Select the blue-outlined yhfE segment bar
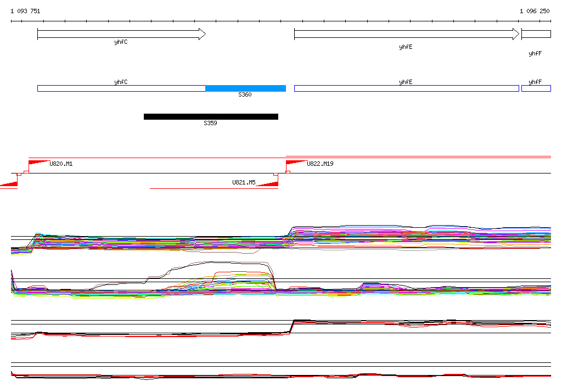Viewport: 562px width, 392px height. click(407, 88)
